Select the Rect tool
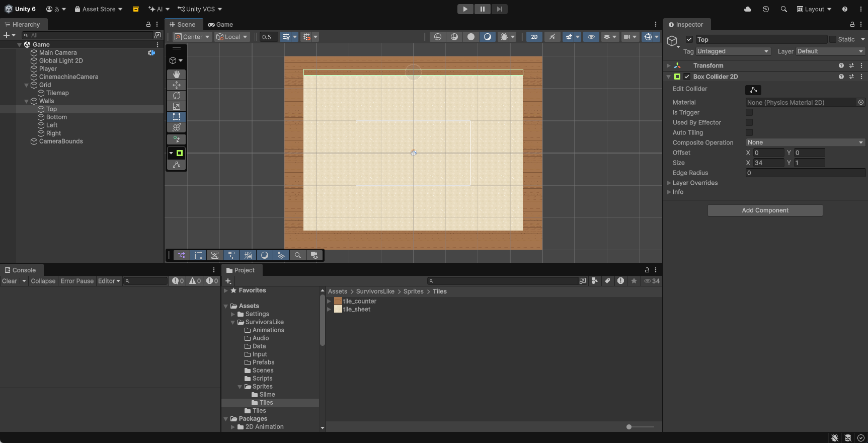 click(176, 117)
